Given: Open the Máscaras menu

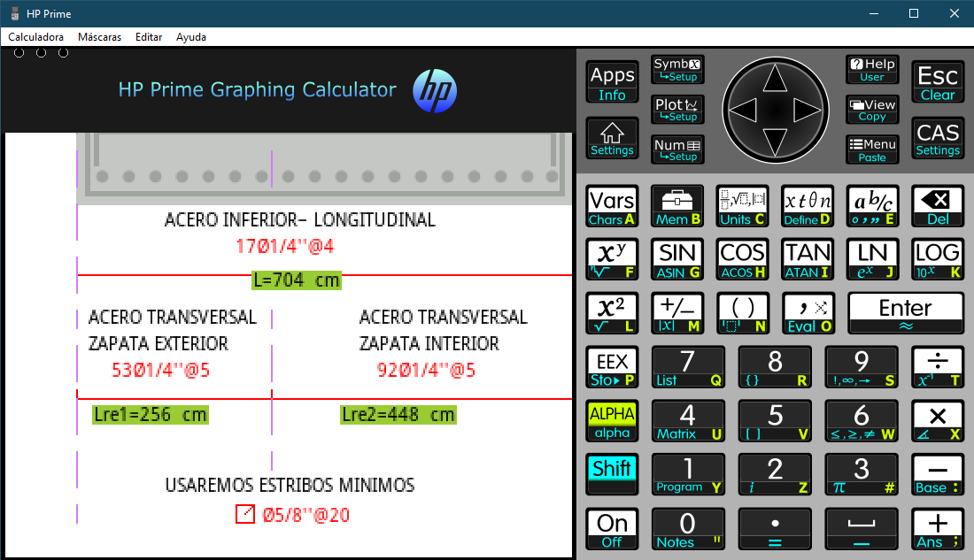Looking at the screenshot, I should (x=99, y=37).
